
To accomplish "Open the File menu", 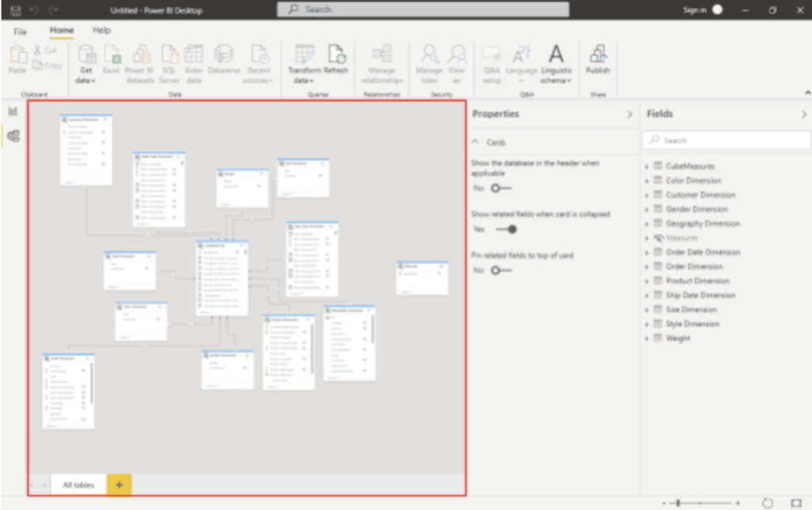I will (x=20, y=32).
